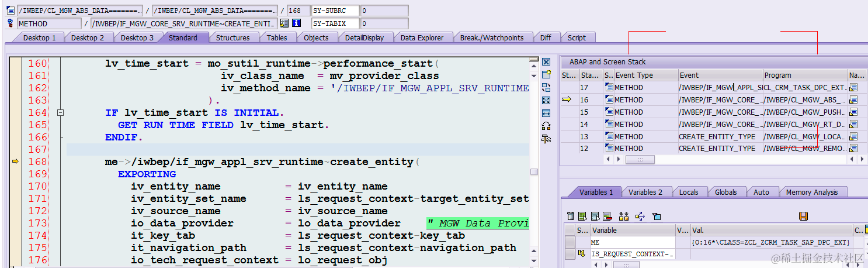Click the ME variable name cell
The height and width of the screenshot is (268, 868).
pyautogui.click(x=632, y=242)
